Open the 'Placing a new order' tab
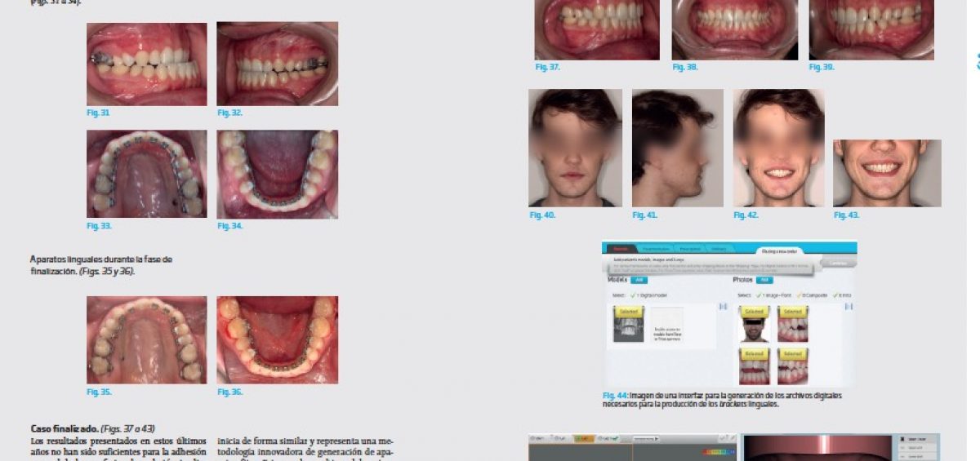Screen dimensions: 980x461 (779, 251)
